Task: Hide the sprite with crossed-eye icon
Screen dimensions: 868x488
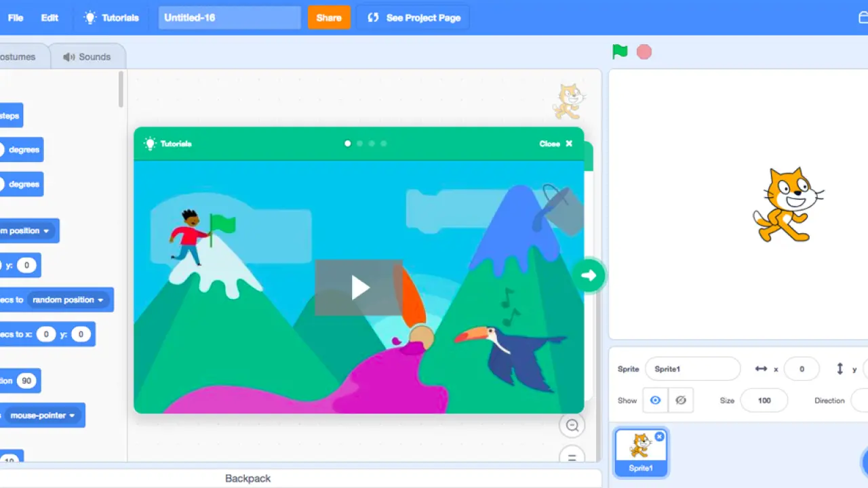Action: pos(681,401)
